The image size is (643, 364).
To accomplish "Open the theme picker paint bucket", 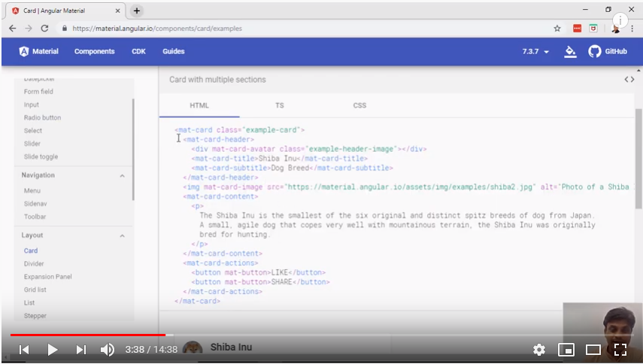I will coord(570,52).
